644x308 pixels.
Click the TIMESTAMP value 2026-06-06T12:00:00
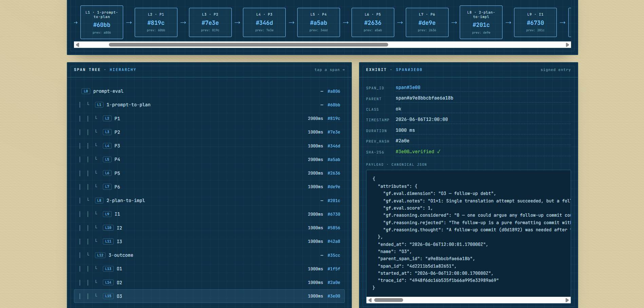coord(422,119)
